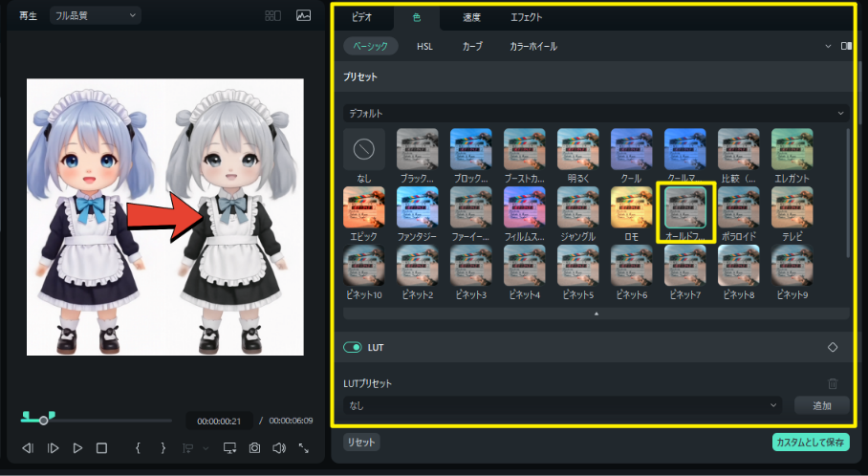The width and height of the screenshot is (868, 476).
Task: Collapse the preset list with the up arrow
Action: click(x=597, y=314)
